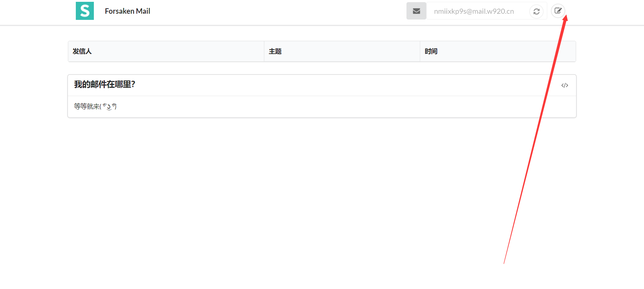Click the 我的邮件在哪里? heading
This screenshot has height=289, width=644.
(x=105, y=85)
